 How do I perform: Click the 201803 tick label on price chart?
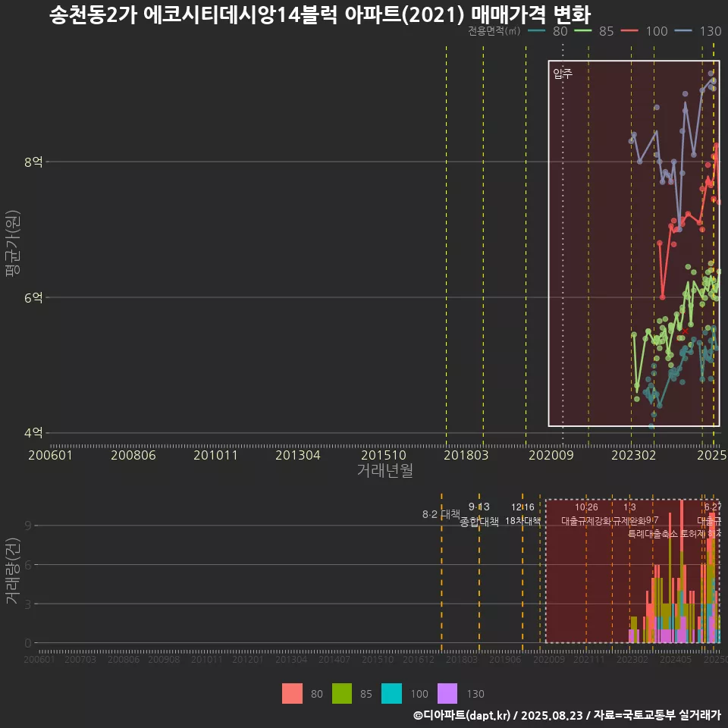coord(466,455)
